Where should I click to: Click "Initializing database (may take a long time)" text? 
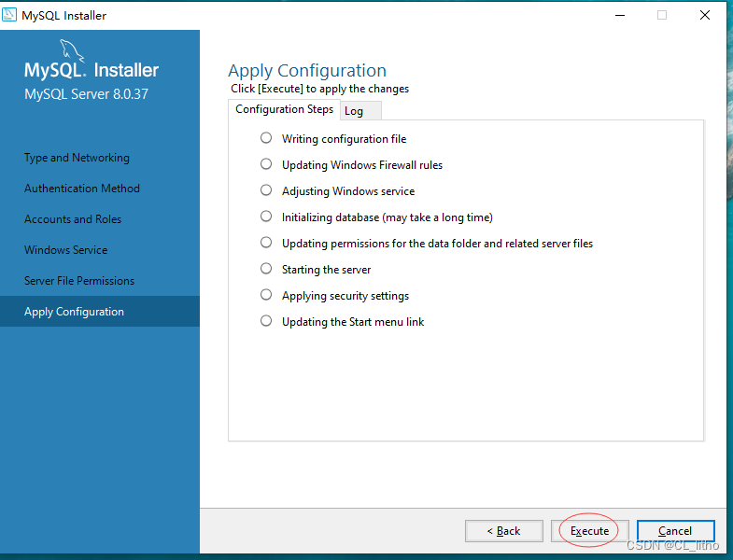pos(388,217)
